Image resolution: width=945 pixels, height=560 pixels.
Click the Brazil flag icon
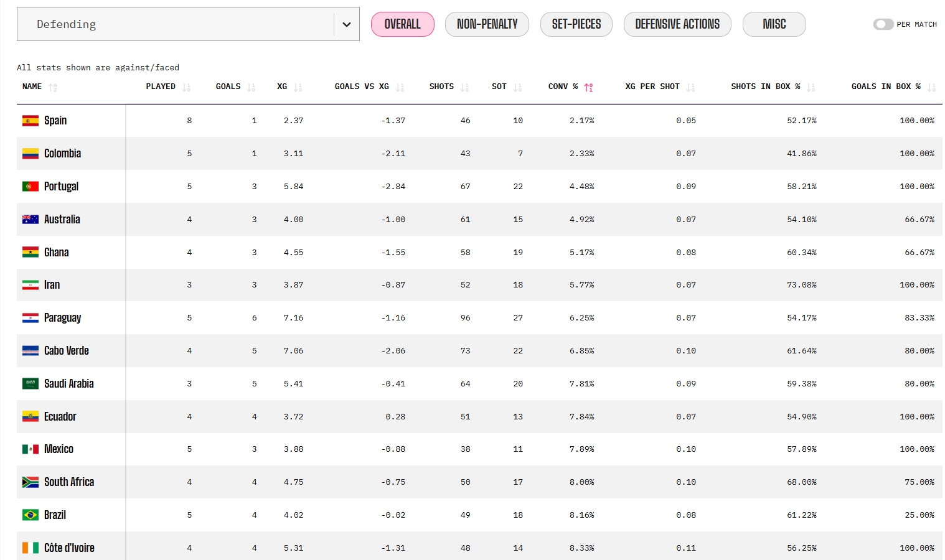pyautogui.click(x=31, y=515)
